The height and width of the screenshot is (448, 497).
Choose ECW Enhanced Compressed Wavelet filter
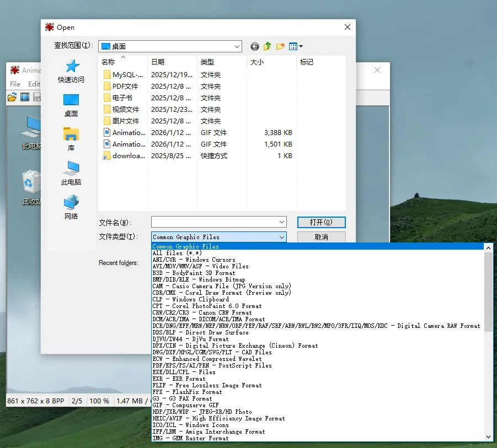tap(318, 359)
